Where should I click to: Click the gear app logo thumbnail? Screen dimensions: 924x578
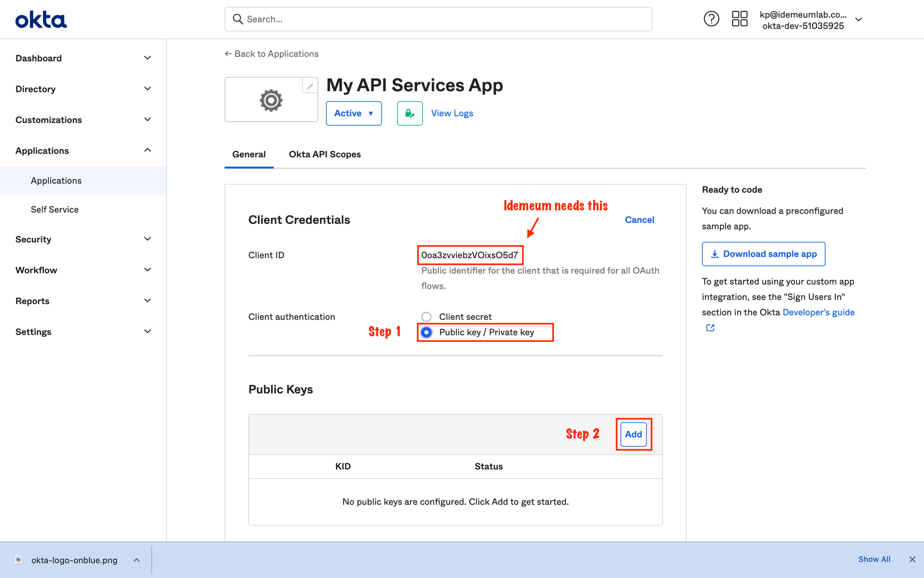(x=271, y=100)
